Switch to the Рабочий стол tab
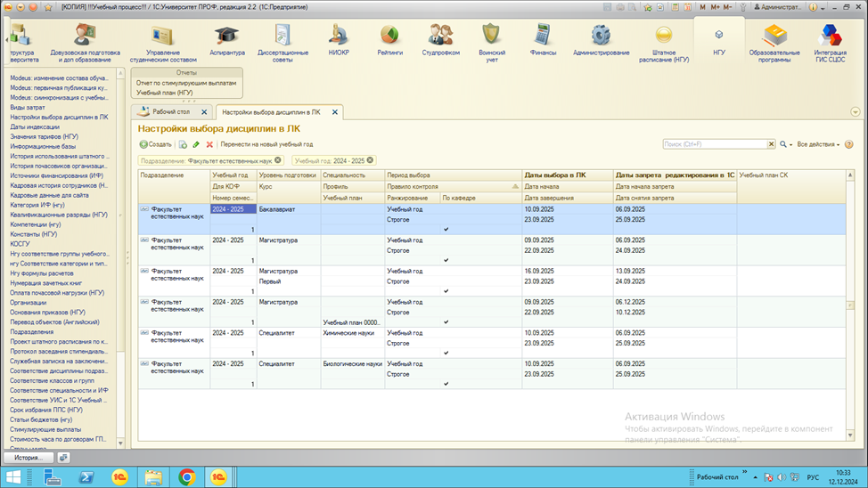Image resolution: width=868 pixels, height=488 pixels. point(171,112)
